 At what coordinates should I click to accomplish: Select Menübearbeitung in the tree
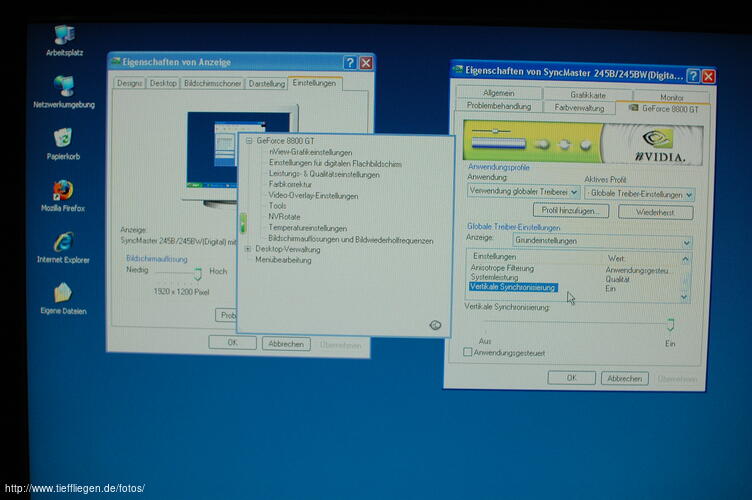tap(283, 260)
